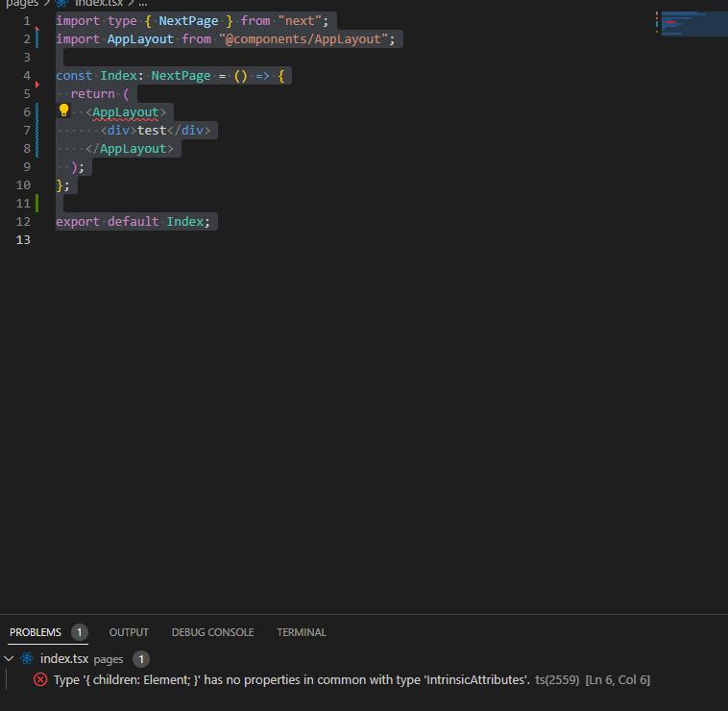Click the ts(2559) error code
Image resolution: width=728 pixels, height=711 pixels.
click(557, 680)
